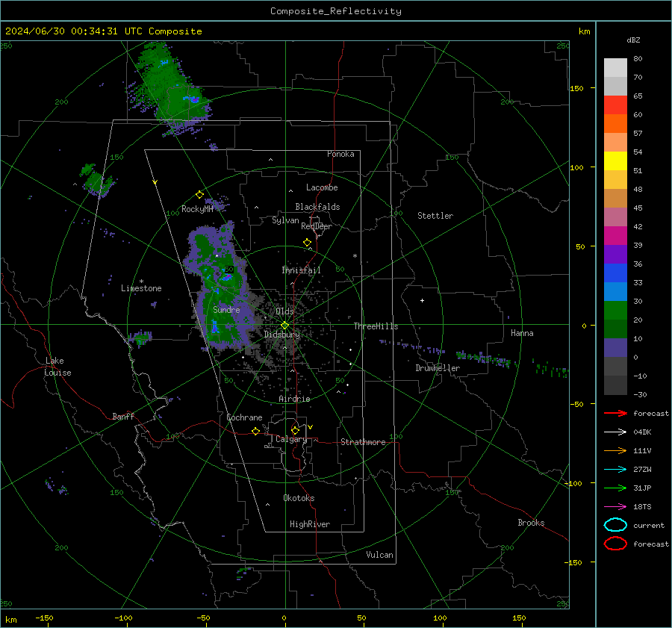Click the red forecast arrow legend icon

click(x=615, y=413)
